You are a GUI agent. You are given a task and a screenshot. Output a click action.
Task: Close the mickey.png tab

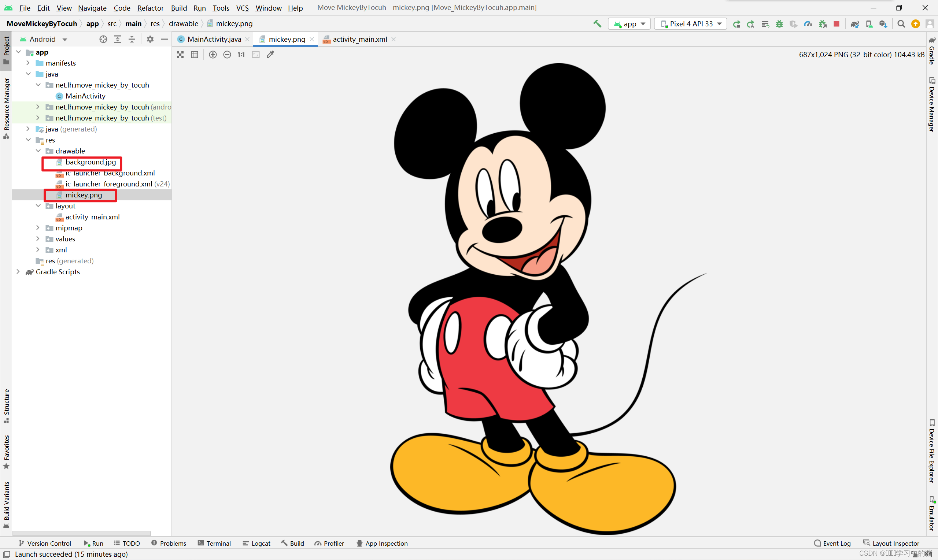[312, 39]
